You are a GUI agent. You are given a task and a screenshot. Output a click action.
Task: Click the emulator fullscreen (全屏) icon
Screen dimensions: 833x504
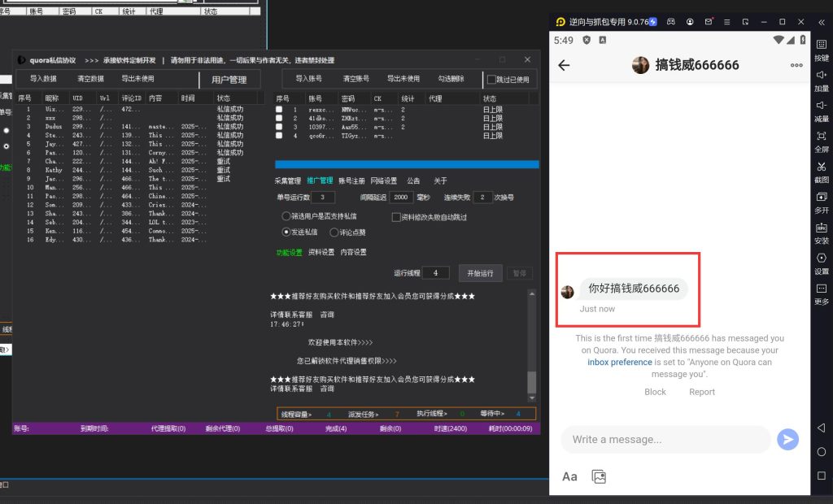[x=821, y=137]
